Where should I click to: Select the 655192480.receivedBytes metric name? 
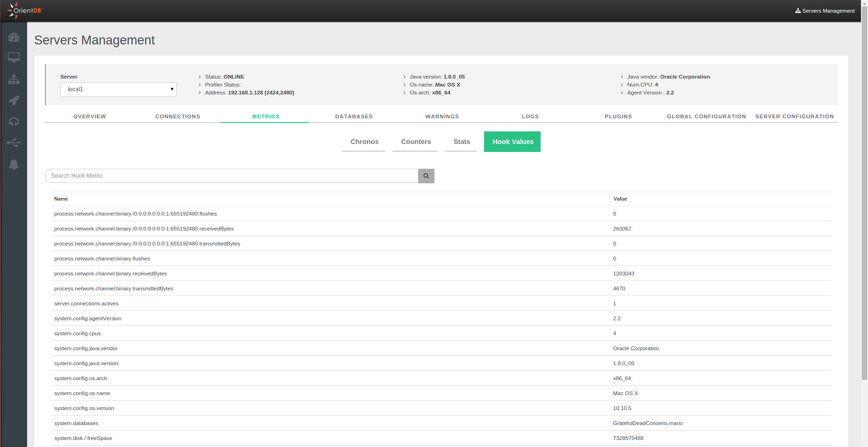tap(144, 229)
